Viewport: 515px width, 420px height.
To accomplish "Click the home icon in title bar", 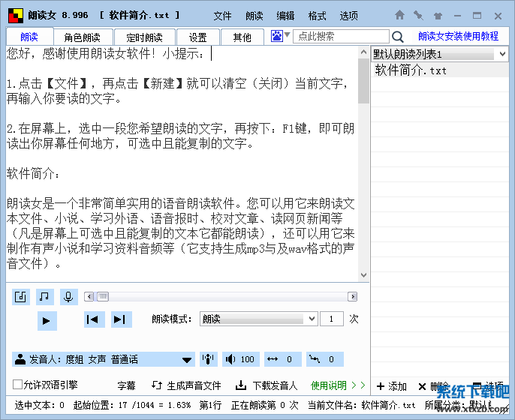I will pyautogui.click(x=399, y=15).
